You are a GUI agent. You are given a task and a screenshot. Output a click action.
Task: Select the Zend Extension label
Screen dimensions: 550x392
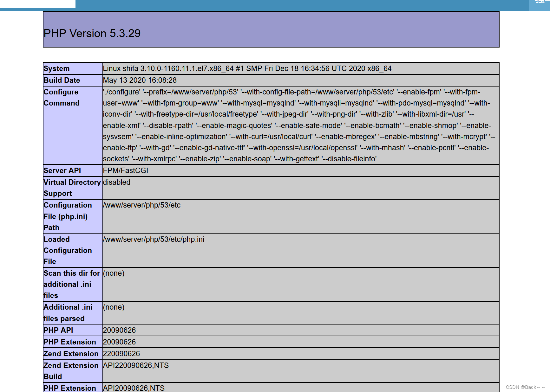(x=71, y=354)
